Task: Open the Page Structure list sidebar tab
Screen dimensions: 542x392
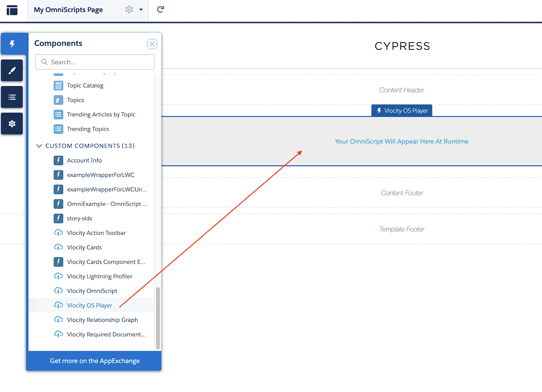Action: 12,97
